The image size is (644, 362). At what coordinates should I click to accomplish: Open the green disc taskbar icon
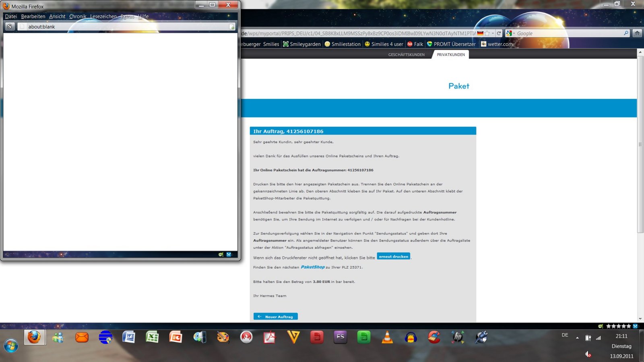tap(364, 337)
